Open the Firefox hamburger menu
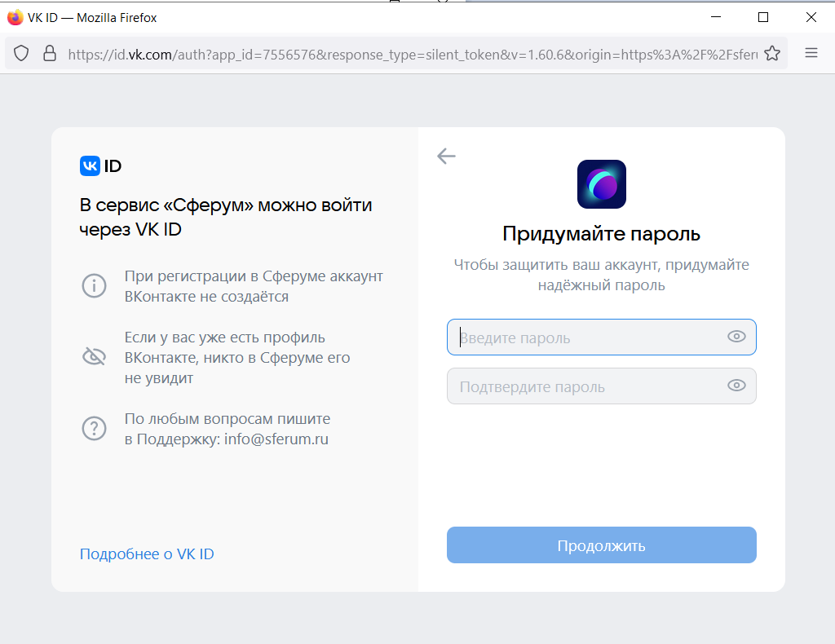The width and height of the screenshot is (835, 644). coord(811,53)
